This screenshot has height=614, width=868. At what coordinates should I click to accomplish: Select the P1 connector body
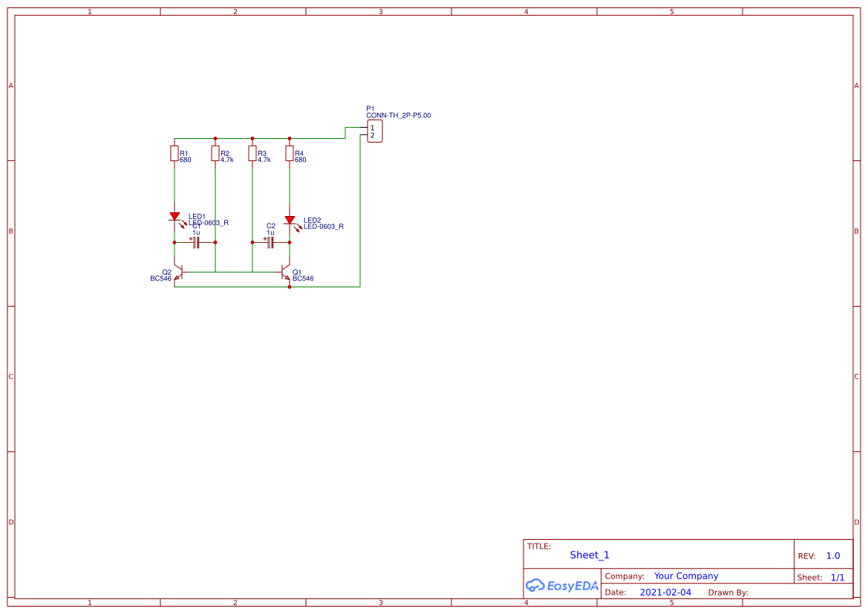coord(375,131)
